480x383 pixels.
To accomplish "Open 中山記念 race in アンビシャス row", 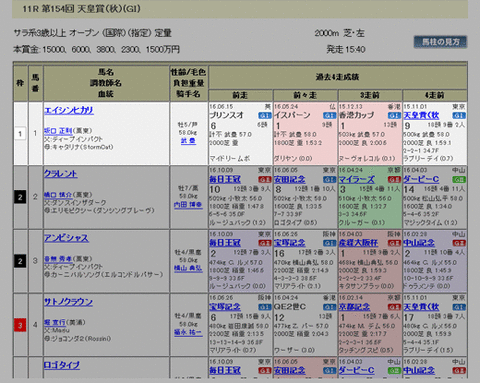I will click(x=419, y=243).
